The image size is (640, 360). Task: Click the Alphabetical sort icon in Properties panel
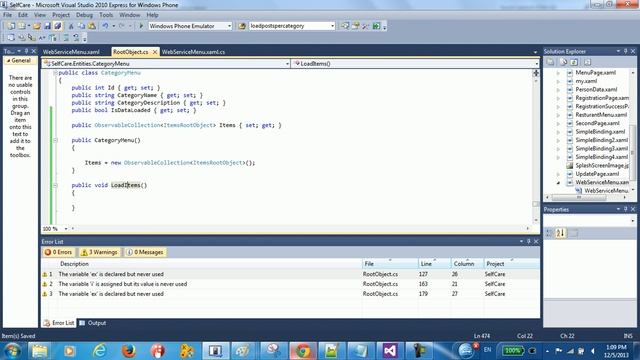[x=560, y=233]
